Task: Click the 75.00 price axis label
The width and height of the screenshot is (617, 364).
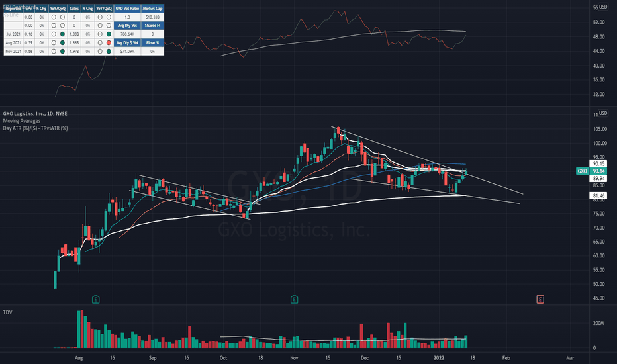Action: coord(600,214)
